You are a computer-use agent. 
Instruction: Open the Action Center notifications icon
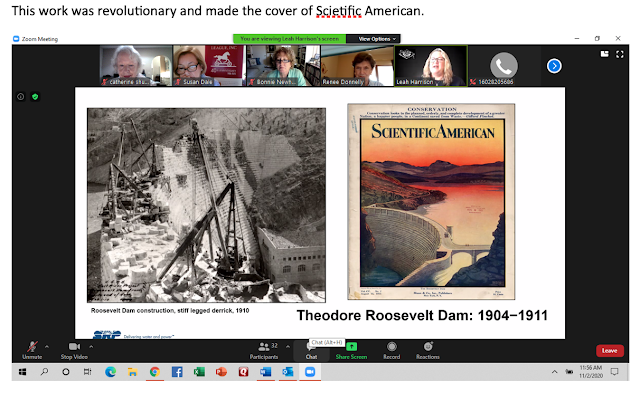tap(614, 372)
